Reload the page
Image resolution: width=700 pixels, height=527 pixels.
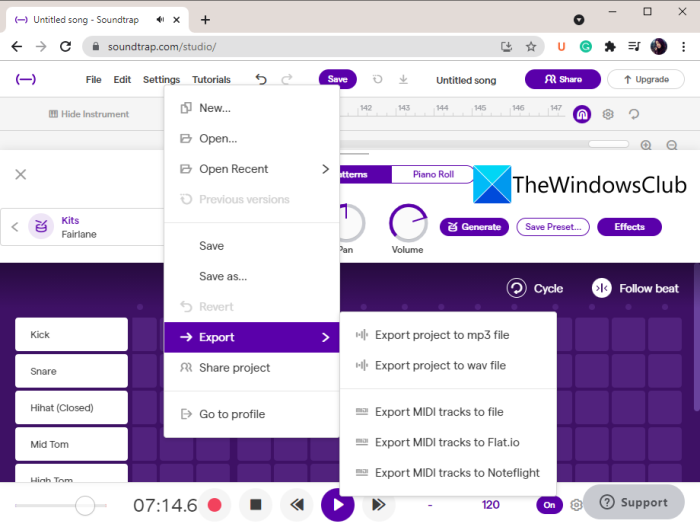pyautogui.click(x=66, y=46)
